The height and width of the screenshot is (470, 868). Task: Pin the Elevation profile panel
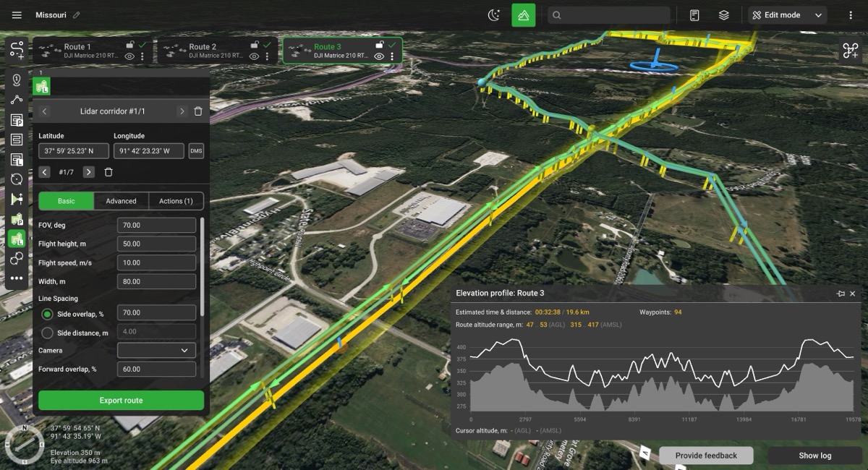[841, 294]
